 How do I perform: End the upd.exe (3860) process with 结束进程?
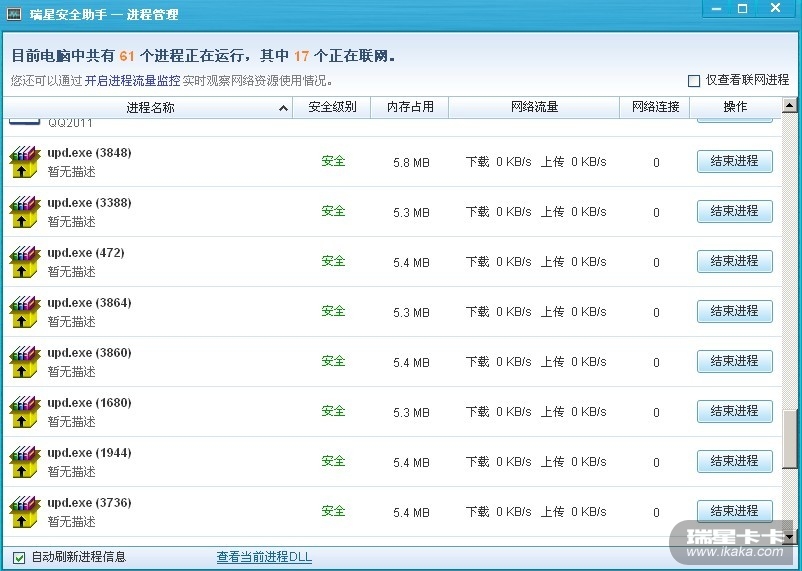point(734,361)
